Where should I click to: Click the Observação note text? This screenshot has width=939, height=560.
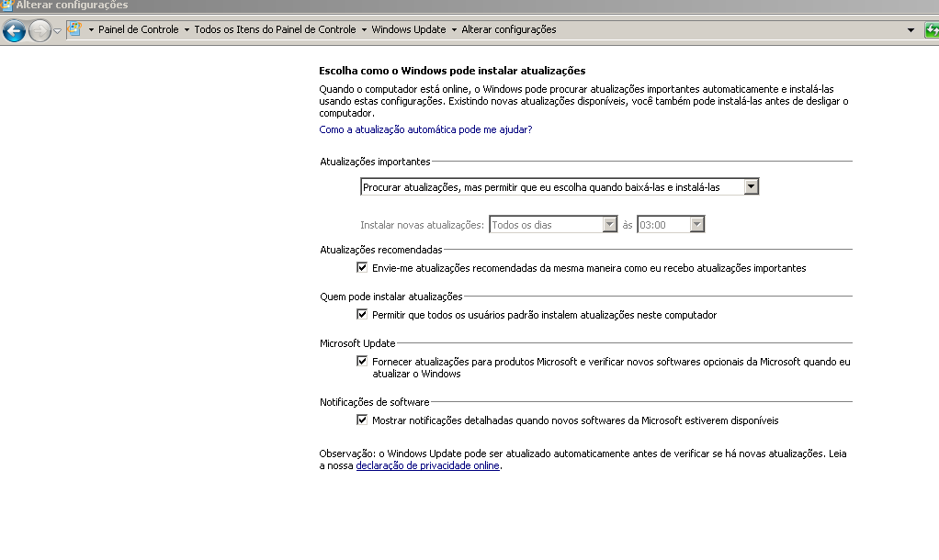[583, 460]
